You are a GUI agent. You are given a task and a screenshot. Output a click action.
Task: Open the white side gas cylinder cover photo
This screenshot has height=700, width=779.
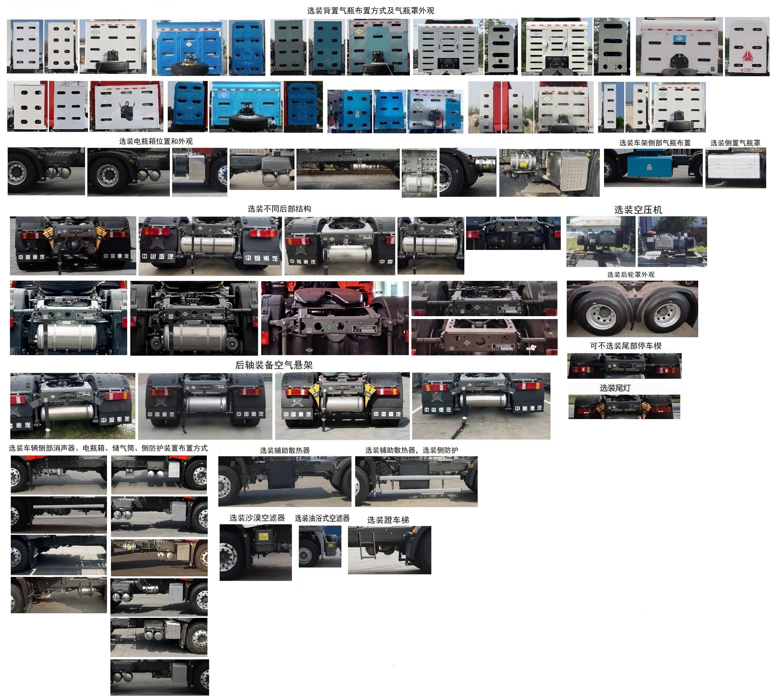point(735,168)
